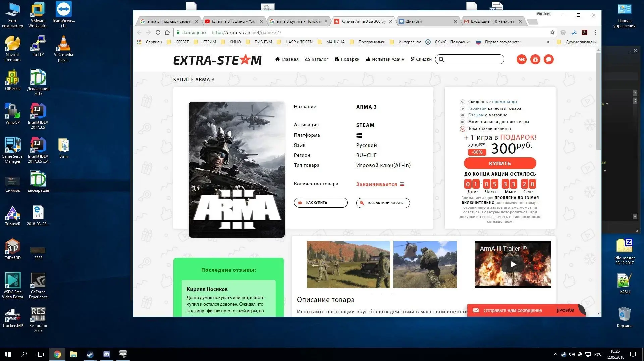Open the EXTRA-STEAM logo
Viewport: 644px width, 361px height.
pyautogui.click(x=217, y=60)
